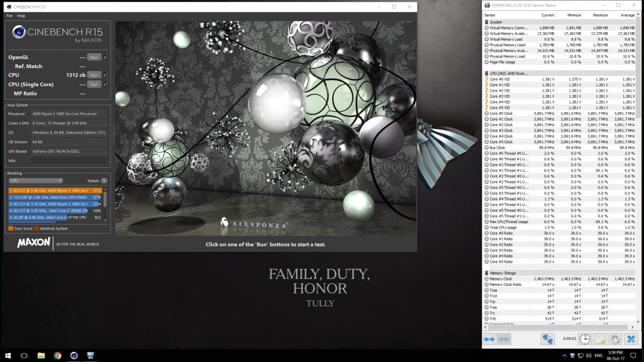Open HWiNFO sensor settings via the gear icon
The height and width of the screenshot is (362, 644).
[x=616, y=339]
